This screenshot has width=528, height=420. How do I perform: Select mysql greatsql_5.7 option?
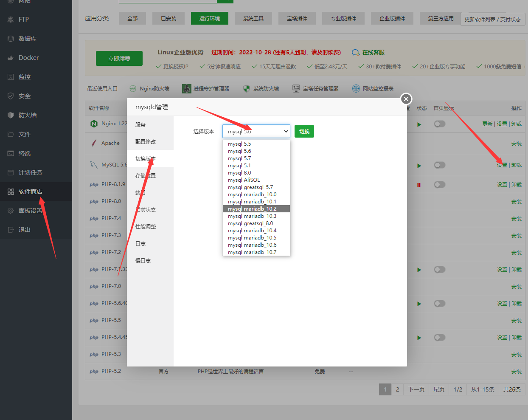pos(256,187)
